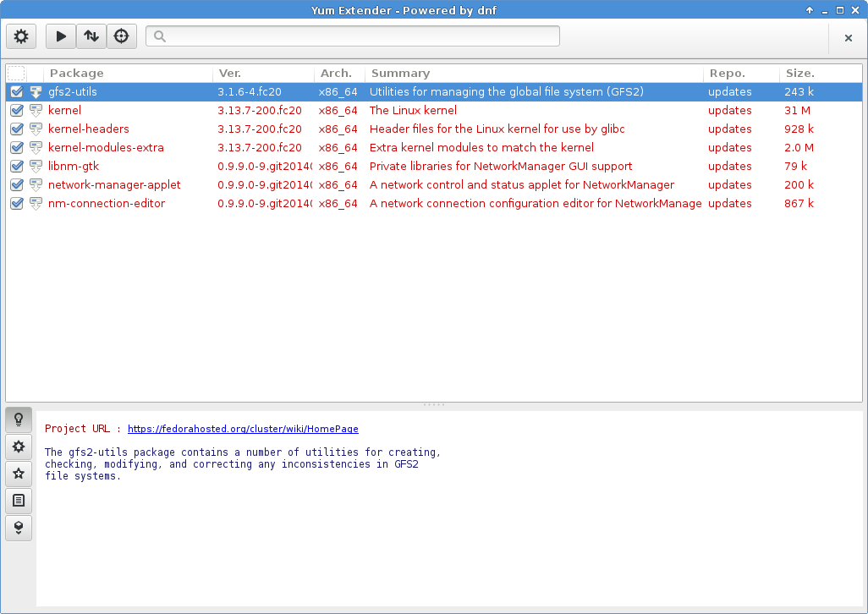Uncheck the nm-connection-editor checkbox

click(17, 204)
